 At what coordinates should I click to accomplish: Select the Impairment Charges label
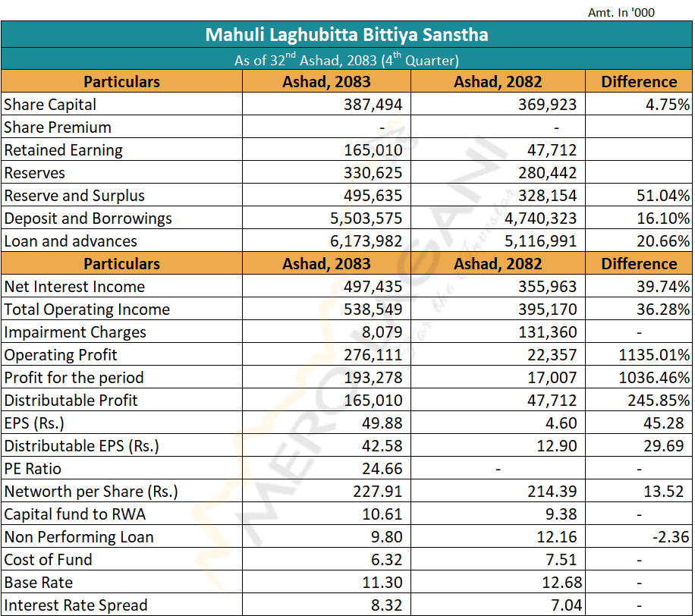point(75,332)
